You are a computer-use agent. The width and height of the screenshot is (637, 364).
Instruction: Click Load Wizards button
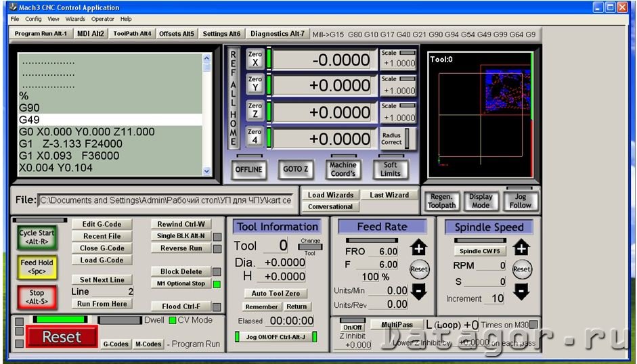click(x=331, y=195)
